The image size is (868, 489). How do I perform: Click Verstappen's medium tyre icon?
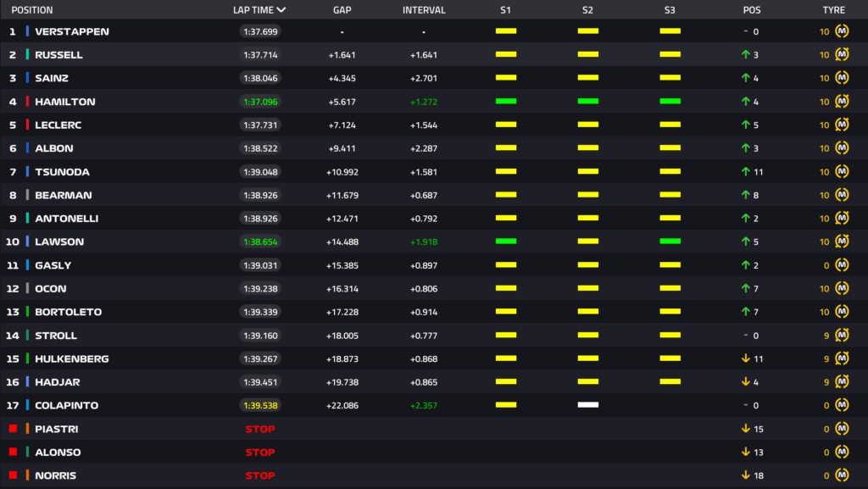tap(842, 31)
